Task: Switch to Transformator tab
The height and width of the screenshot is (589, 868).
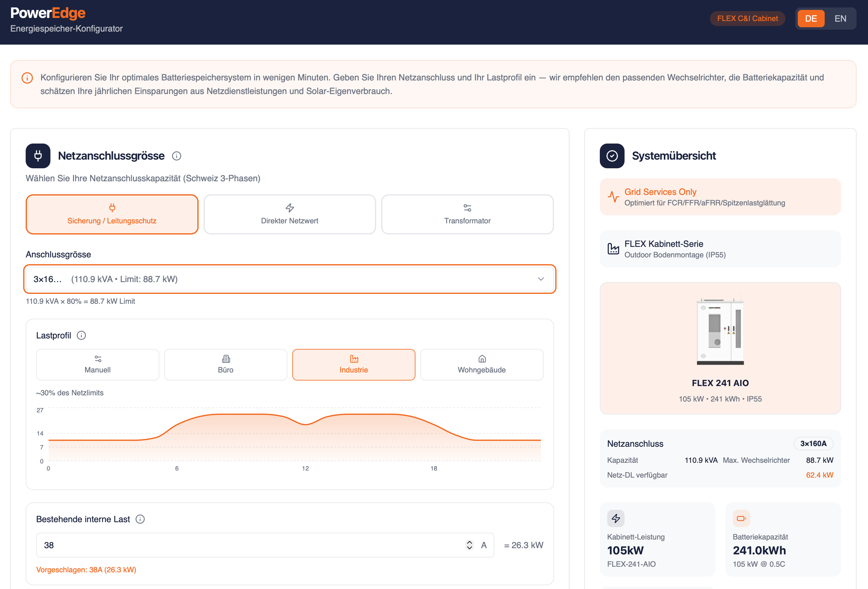Action: 467,214
